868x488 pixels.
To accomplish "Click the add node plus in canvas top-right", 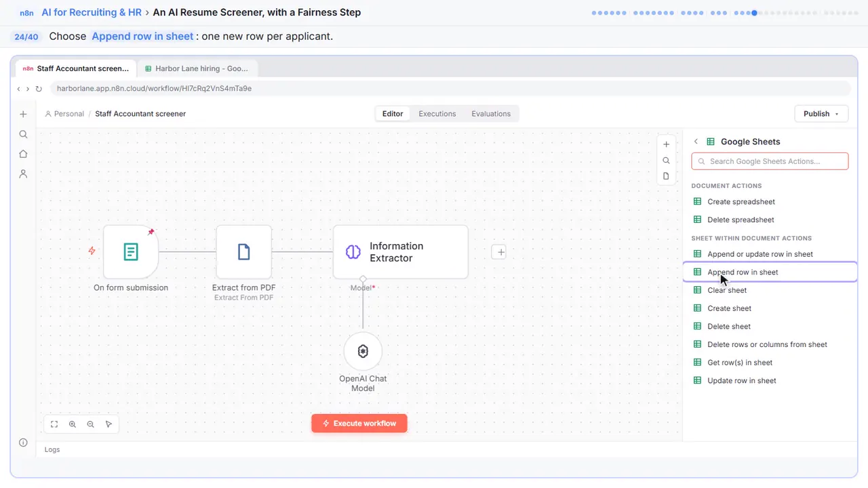I will coord(666,144).
